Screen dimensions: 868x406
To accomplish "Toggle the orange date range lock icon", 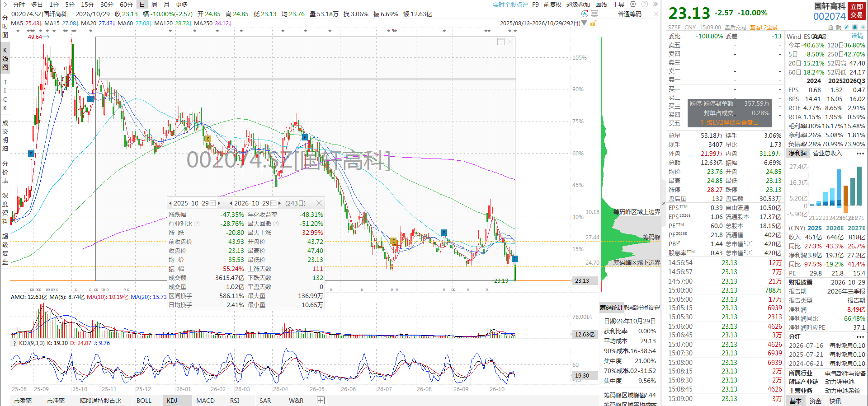I will click(593, 23).
